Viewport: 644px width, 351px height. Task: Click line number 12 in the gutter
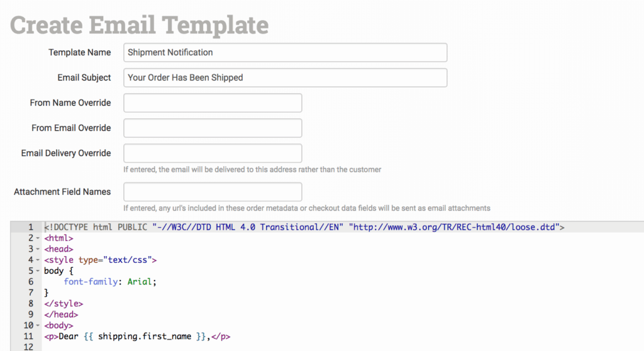[x=28, y=347]
